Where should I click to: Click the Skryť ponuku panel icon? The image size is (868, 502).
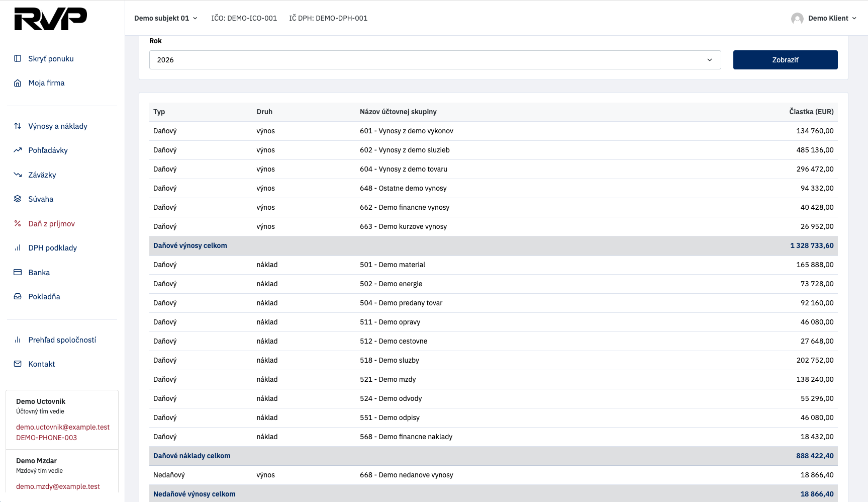pos(18,58)
